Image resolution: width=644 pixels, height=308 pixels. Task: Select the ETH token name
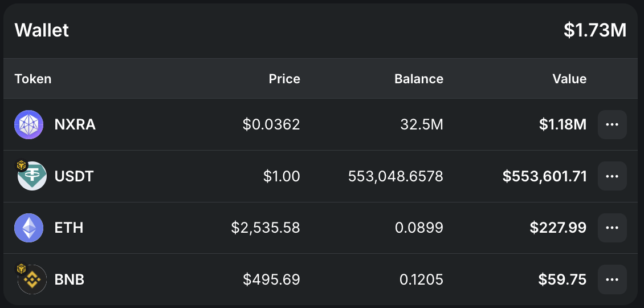pos(69,228)
